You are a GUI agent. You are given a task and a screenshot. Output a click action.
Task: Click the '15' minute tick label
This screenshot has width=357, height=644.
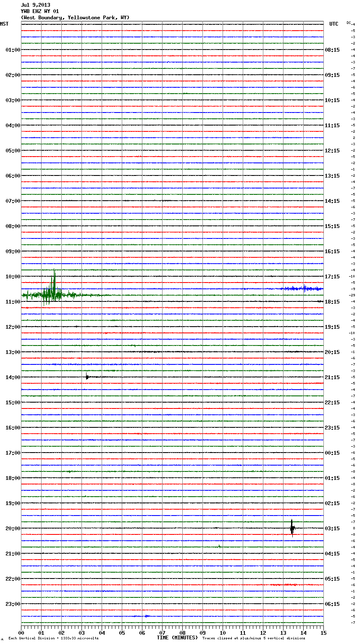point(323,633)
